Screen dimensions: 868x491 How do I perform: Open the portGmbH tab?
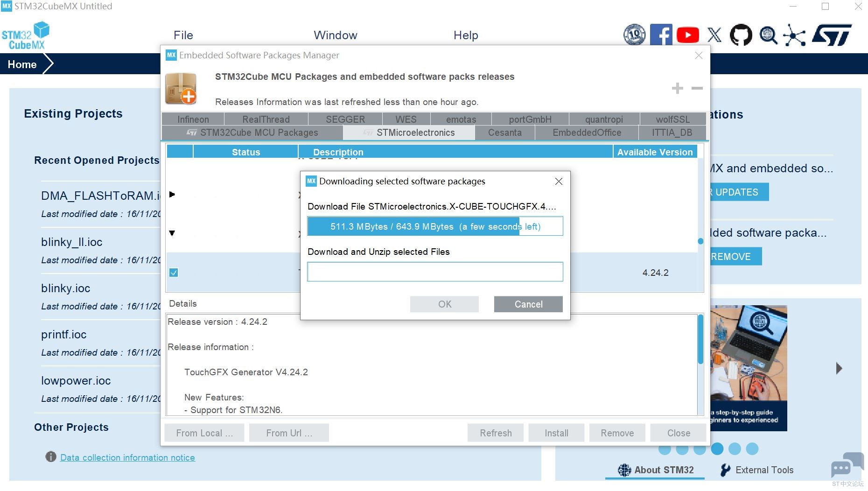(530, 119)
